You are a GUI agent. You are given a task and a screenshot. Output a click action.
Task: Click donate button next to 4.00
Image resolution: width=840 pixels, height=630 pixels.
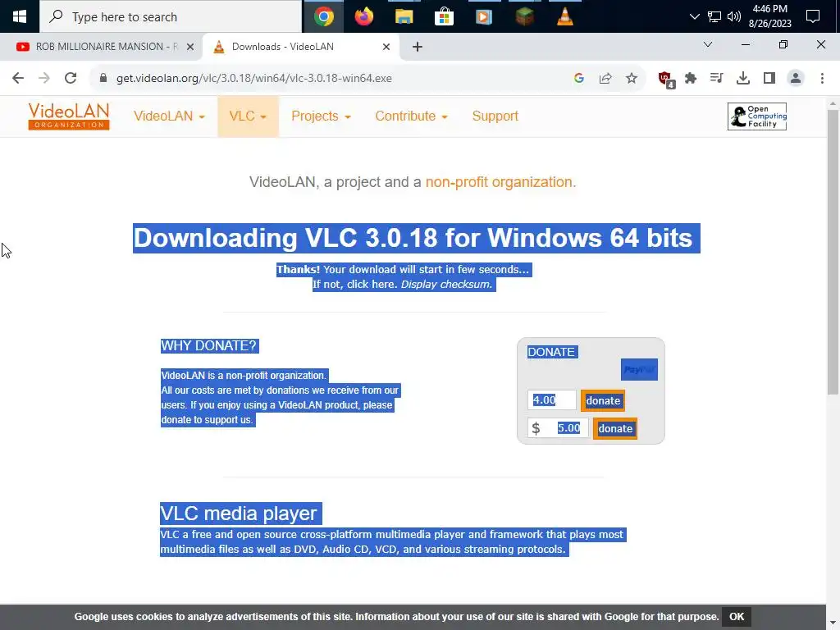click(603, 400)
